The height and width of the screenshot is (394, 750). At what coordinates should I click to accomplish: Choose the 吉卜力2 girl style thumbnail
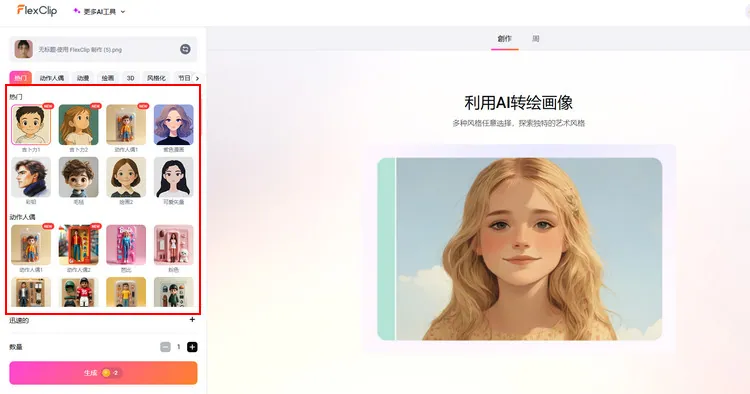pos(78,125)
